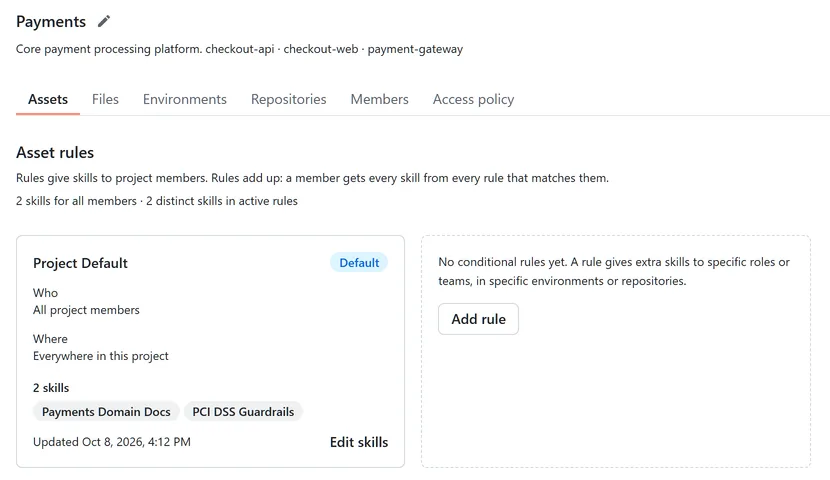Click the Project Default card title

point(80,263)
